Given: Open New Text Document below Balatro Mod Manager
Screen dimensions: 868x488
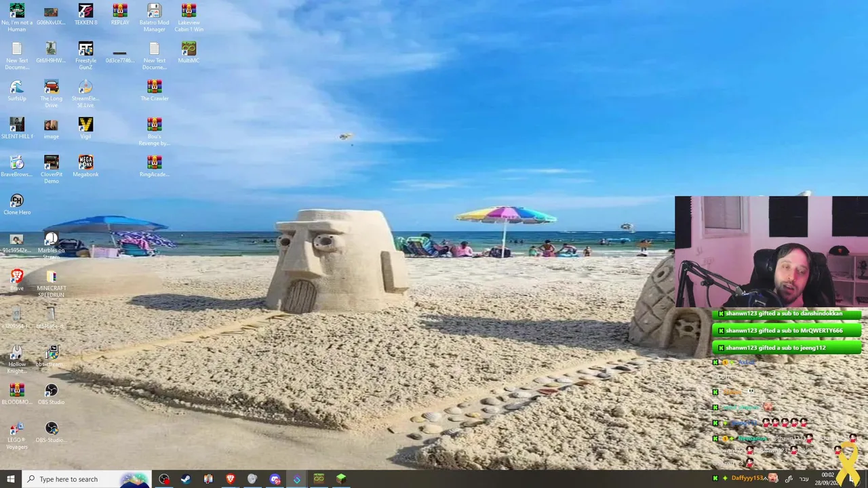Looking at the screenshot, I should 154,56.
